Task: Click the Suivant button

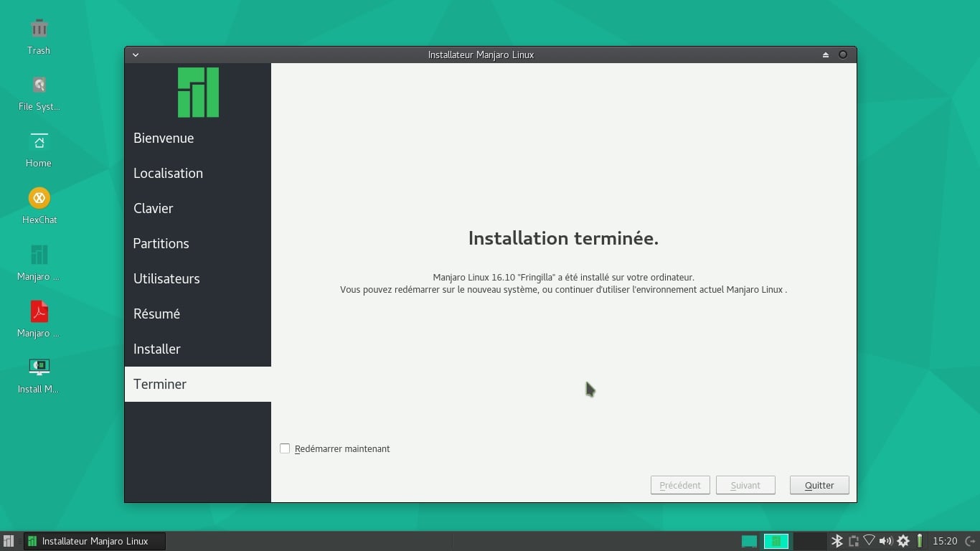Action: pos(745,485)
